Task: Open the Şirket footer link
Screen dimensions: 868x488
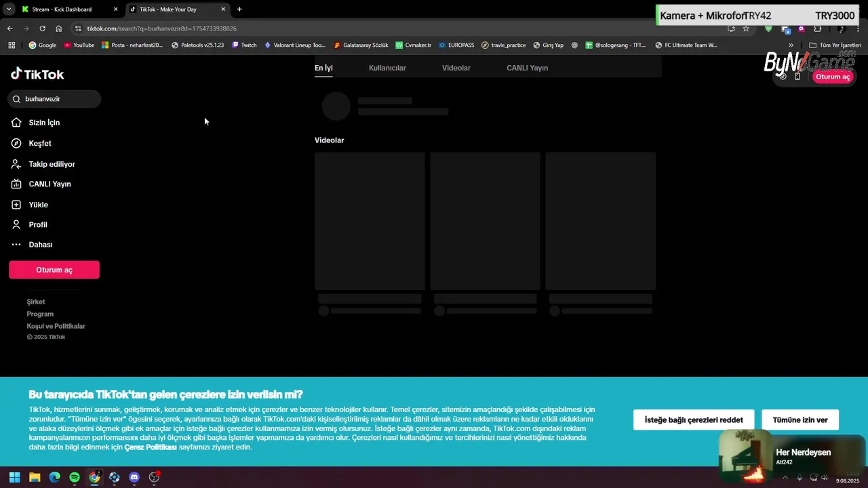Action: point(36,302)
